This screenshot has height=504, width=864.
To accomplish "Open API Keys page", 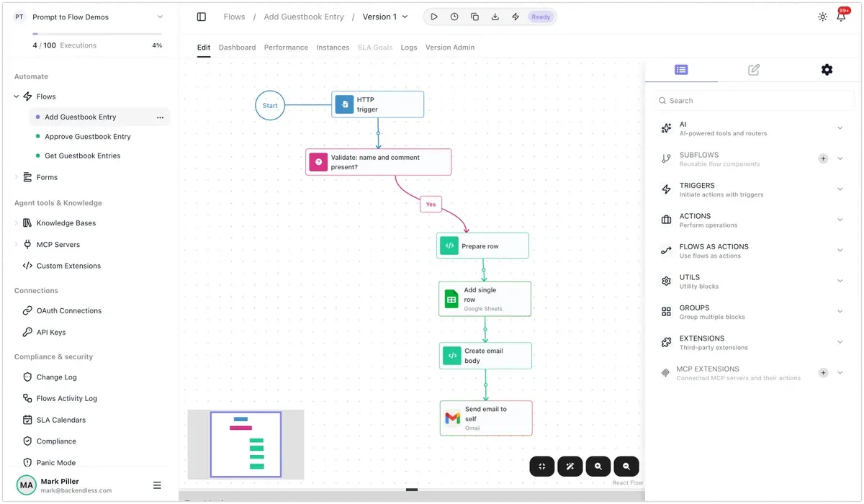I will point(51,333).
